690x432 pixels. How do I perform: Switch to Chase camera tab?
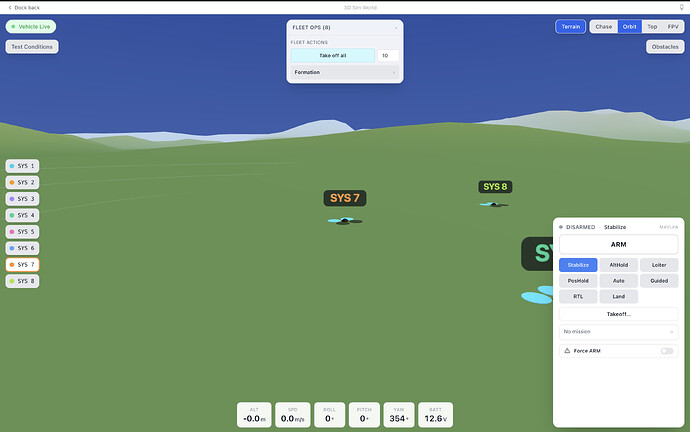pyautogui.click(x=603, y=26)
